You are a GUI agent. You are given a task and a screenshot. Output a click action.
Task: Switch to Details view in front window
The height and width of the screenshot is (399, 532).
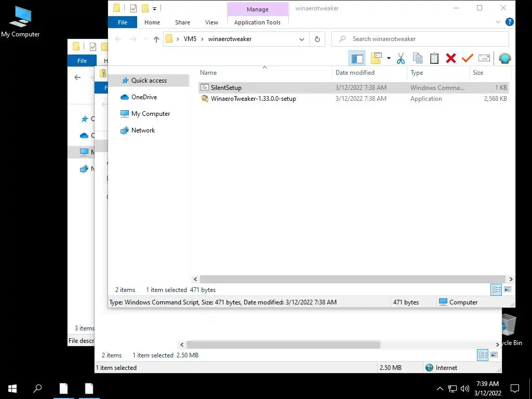[496, 290]
